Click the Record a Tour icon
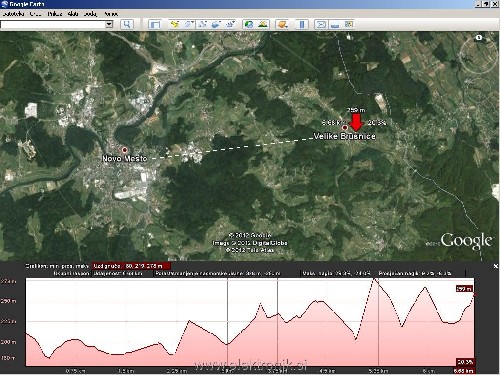This screenshot has width=500, height=375. tap(230, 24)
